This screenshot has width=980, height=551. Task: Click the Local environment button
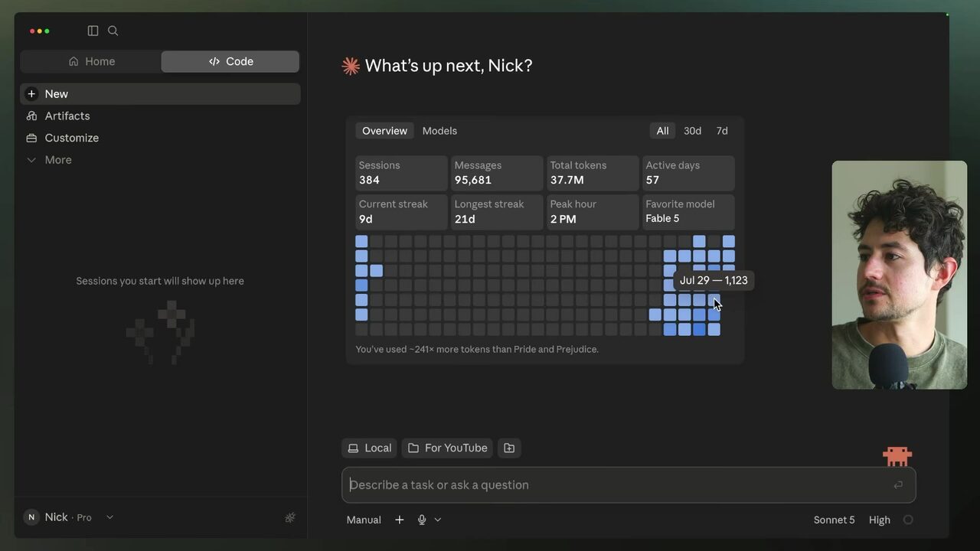click(x=369, y=448)
